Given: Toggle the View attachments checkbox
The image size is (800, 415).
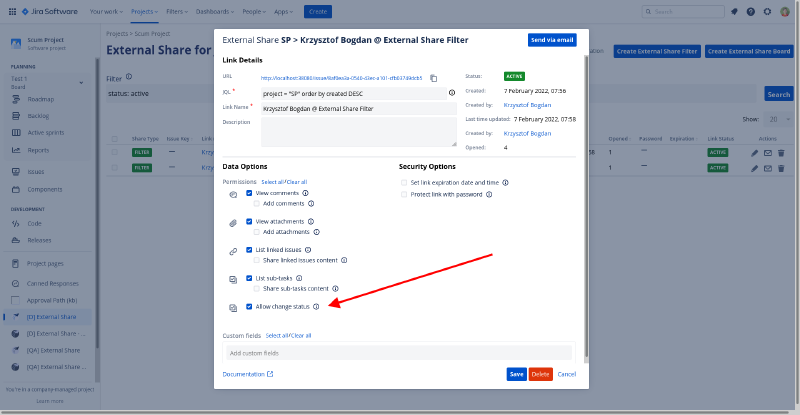Looking at the screenshot, I should click(249, 222).
